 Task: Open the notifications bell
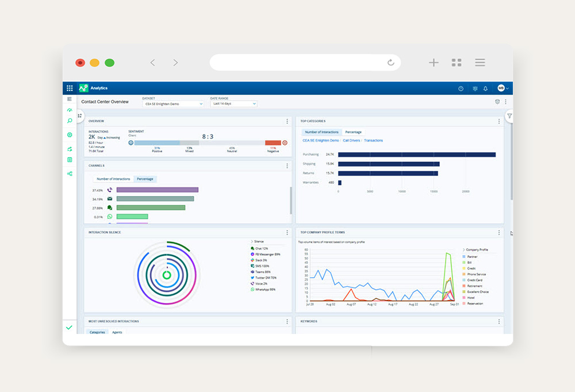pyautogui.click(x=486, y=89)
